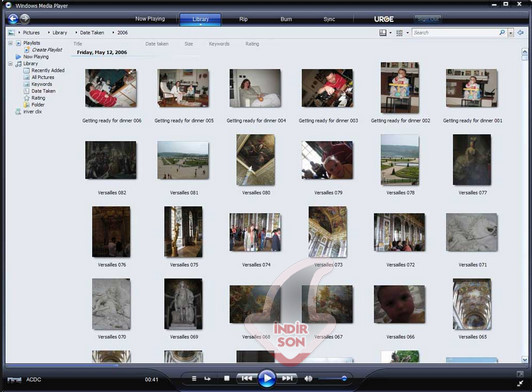This screenshot has width=532, height=392.
Task: Select the 'inver dix' library item
Action: (x=32, y=111)
